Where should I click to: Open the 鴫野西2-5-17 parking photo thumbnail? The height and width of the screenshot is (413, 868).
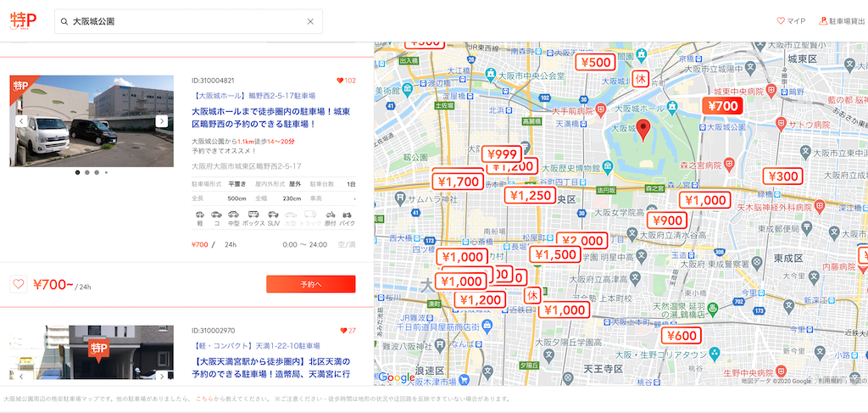(x=92, y=121)
